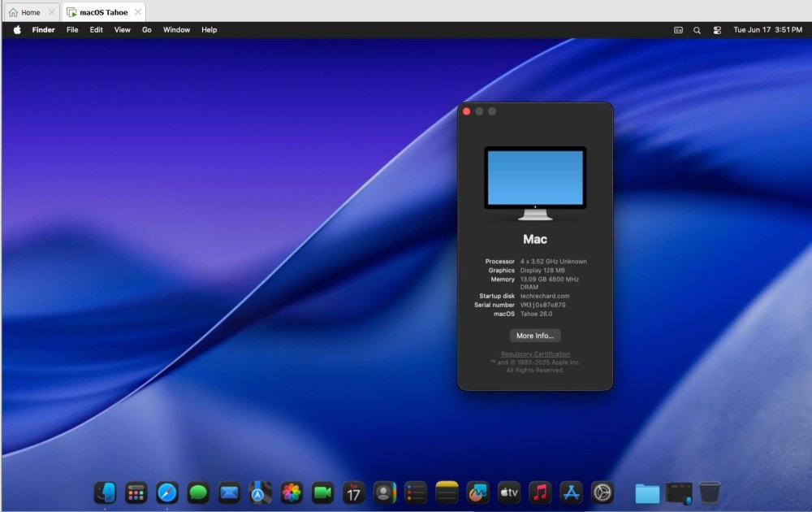The width and height of the screenshot is (812, 512).
Task: Launch Music from the Dock
Action: 540,492
